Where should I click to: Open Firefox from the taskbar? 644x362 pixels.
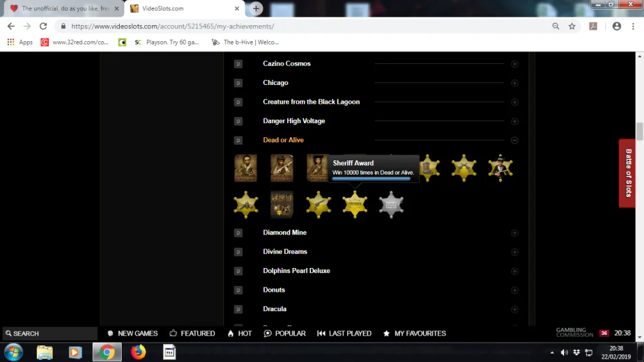(x=138, y=352)
